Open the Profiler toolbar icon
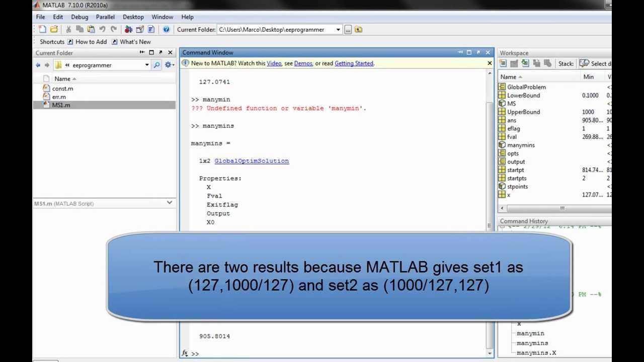644x362 pixels. (151, 30)
